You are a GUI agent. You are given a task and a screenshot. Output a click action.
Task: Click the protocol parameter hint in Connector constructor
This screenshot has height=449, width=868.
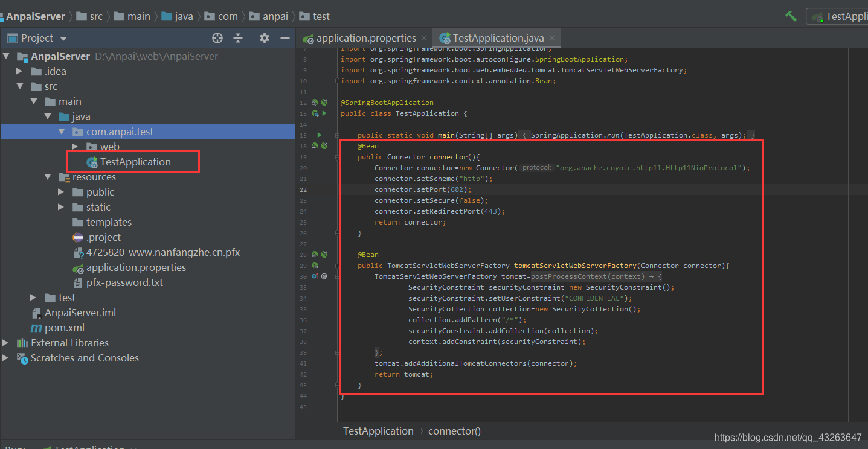pos(537,168)
